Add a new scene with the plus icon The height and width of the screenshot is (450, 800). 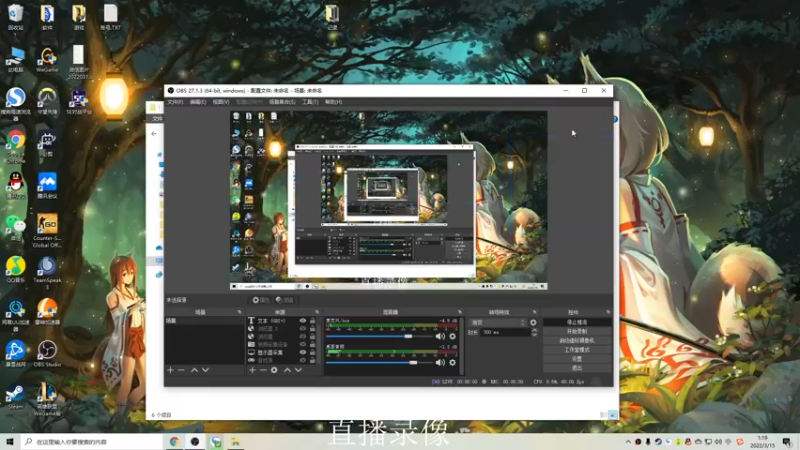(x=170, y=370)
